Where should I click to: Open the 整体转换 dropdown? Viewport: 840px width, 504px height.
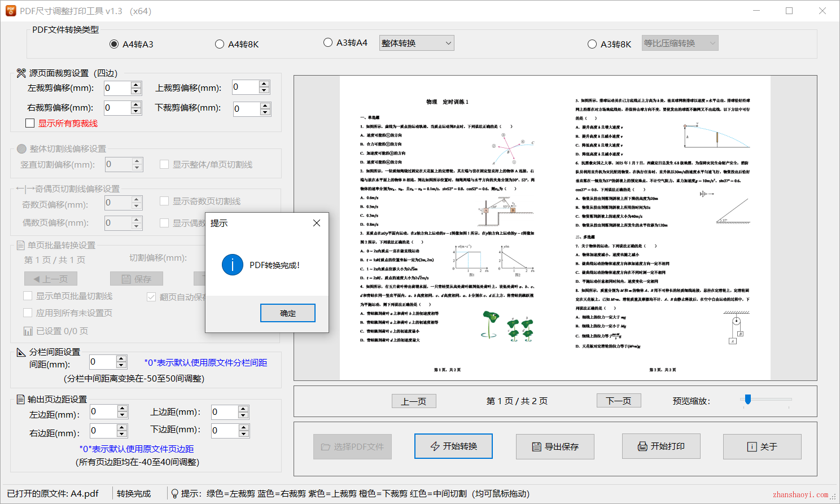tap(417, 43)
